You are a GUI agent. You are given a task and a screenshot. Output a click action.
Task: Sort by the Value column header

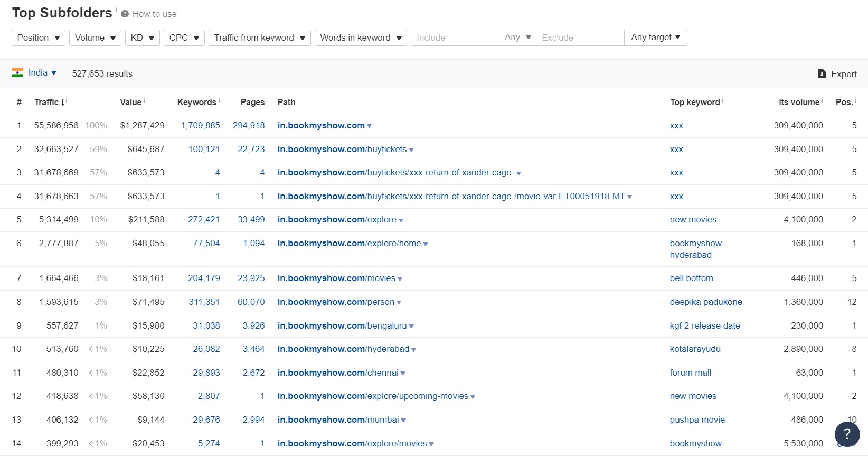(x=130, y=102)
